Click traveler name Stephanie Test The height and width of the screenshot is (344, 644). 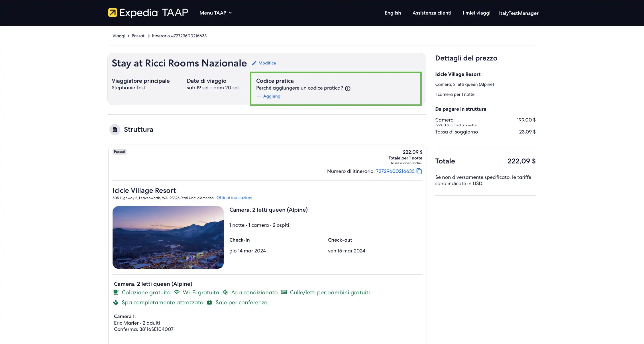(129, 88)
